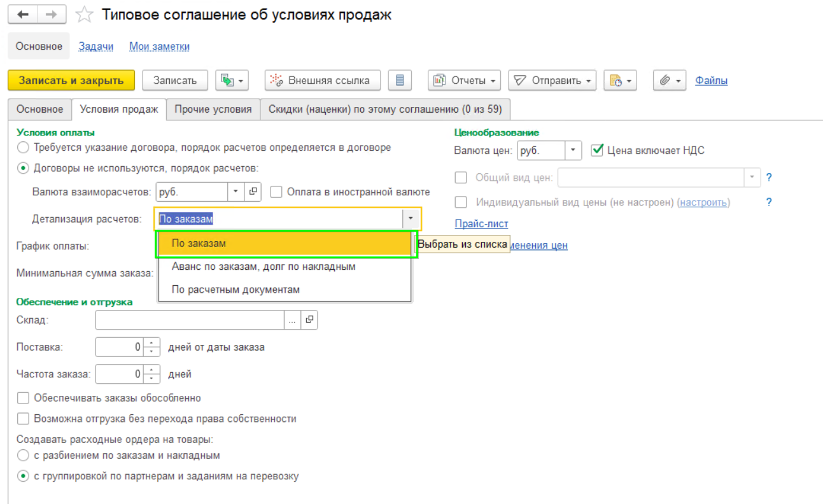Decrease Частота заказа with down stepper
Screen dimensions: 823x504
pyautogui.click(x=151, y=379)
